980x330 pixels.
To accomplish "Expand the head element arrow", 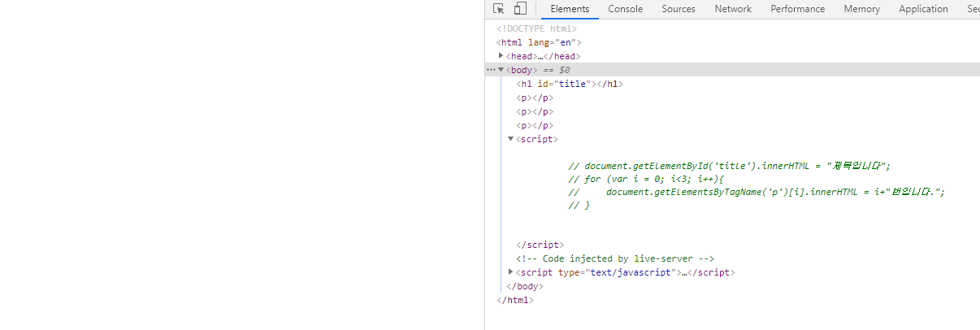I will pyautogui.click(x=501, y=56).
